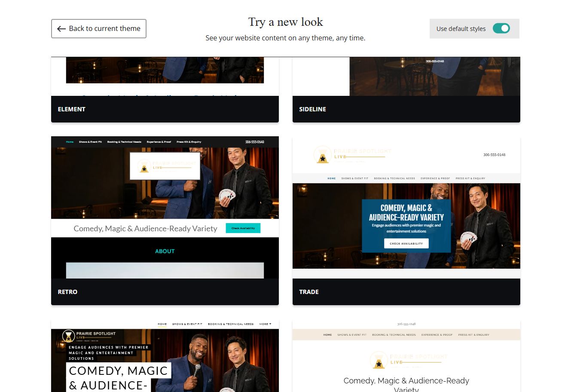The width and height of the screenshot is (571, 392).
Task: Open Booking & Technical Needs beside the MORE menu
Action: 231,324
